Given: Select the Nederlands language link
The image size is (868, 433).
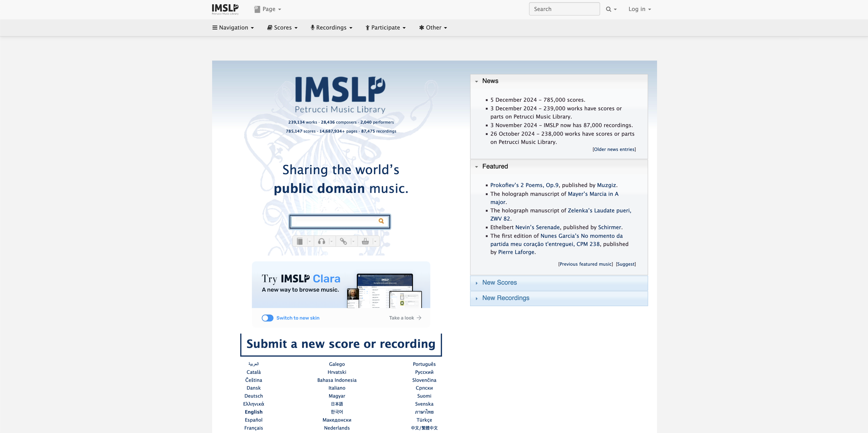Looking at the screenshot, I should (x=337, y=428).
